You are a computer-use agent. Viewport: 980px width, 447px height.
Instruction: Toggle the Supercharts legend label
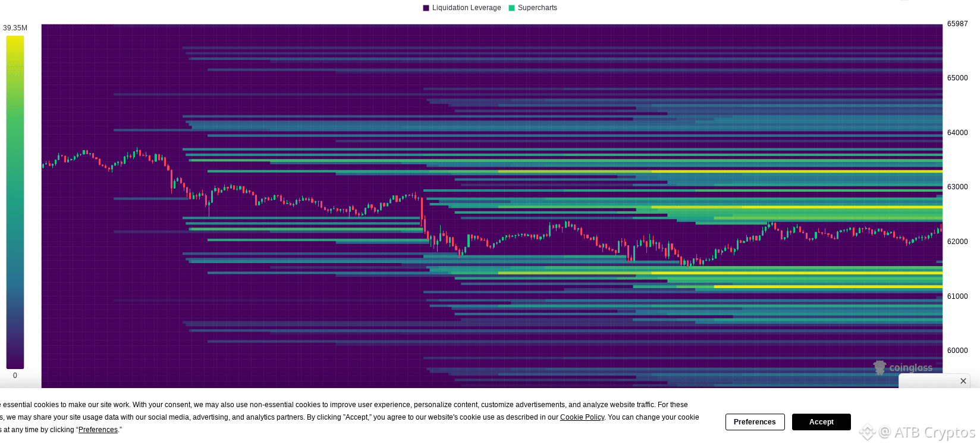coord(538,8)
